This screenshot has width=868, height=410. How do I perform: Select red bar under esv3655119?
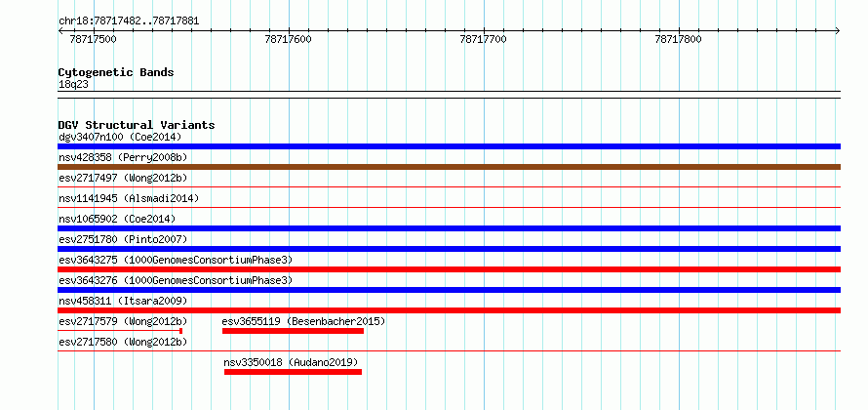pyautogui.click(x=293, y=331)
